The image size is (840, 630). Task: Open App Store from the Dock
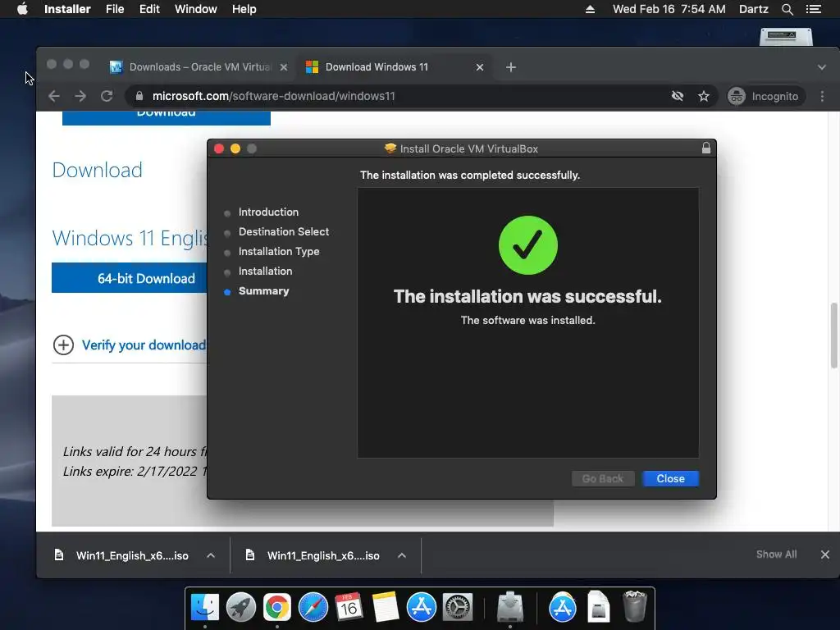pyautogui.click(x=421, y=607)
